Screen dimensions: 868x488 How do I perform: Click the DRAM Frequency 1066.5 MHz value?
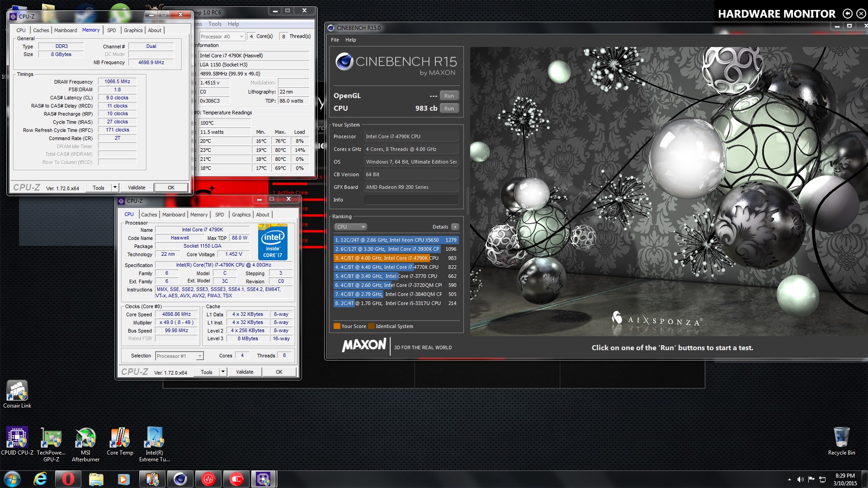[118, 82]
